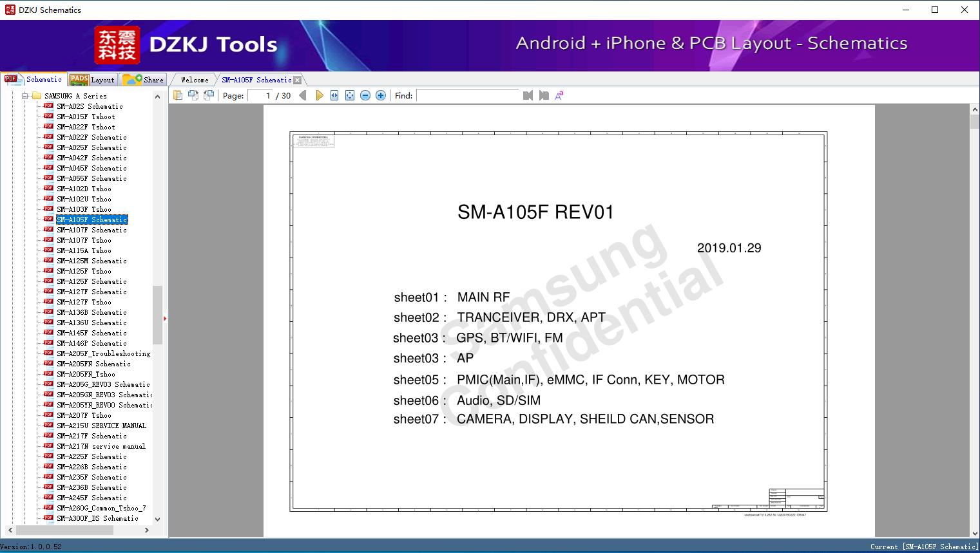Select SM-A105F Schematic in the tree
The height and width of the screenshot is (553, 980).
click(92, 220)
